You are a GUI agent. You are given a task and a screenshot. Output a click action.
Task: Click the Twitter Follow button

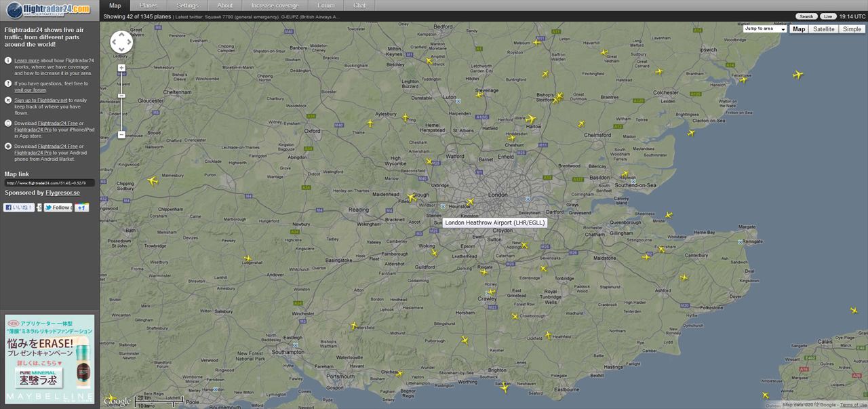coord(58,208)
